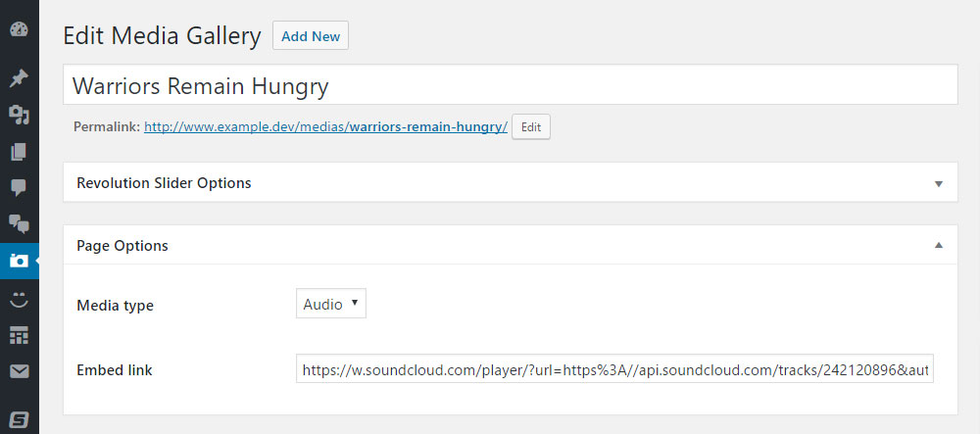This screenshot has height=434, width=980.
Task: Click the Revolution Slider Options header title
Action: point(164,183)
